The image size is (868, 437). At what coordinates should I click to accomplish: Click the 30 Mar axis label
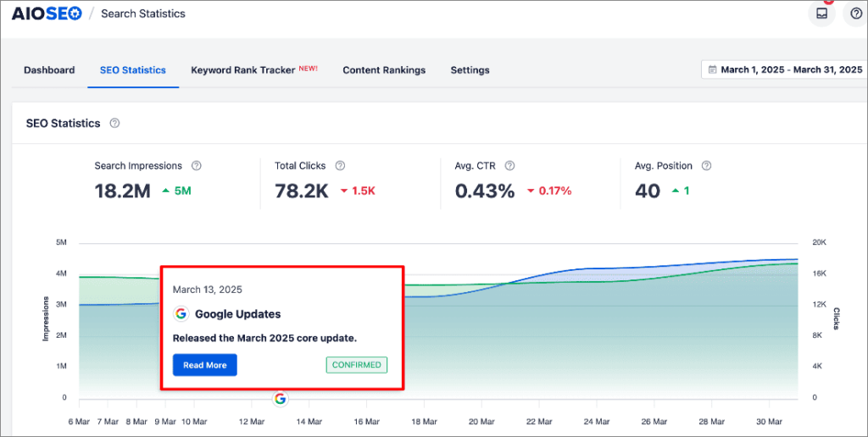coord(770,422)
